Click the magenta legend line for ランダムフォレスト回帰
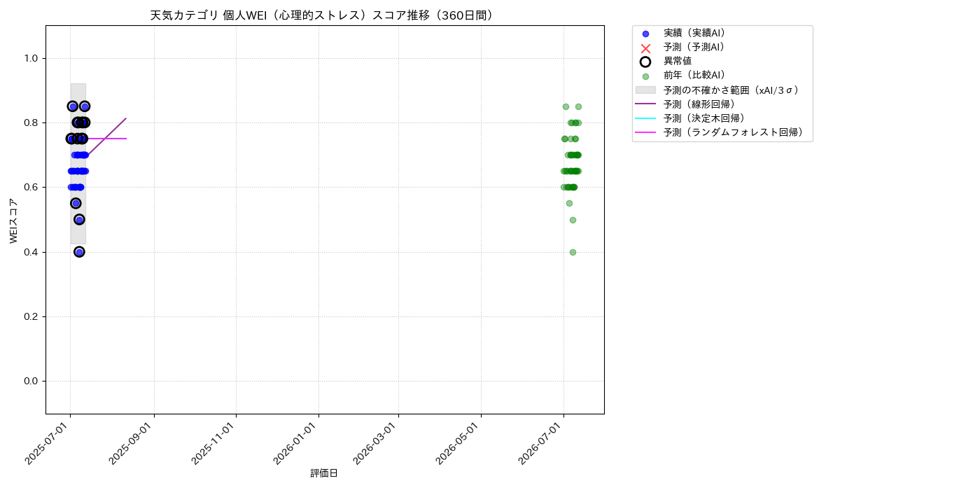Screen dimensions: 980x490 (645, 132)
